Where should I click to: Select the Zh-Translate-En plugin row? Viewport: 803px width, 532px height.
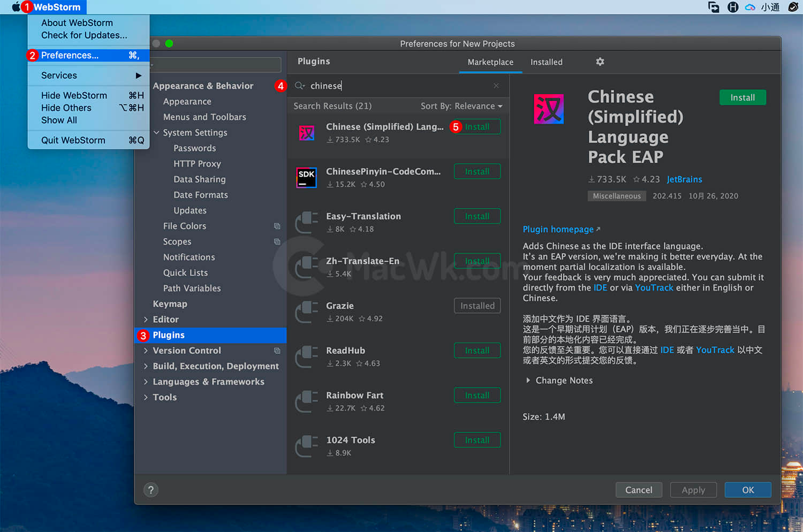click(398, 267)
